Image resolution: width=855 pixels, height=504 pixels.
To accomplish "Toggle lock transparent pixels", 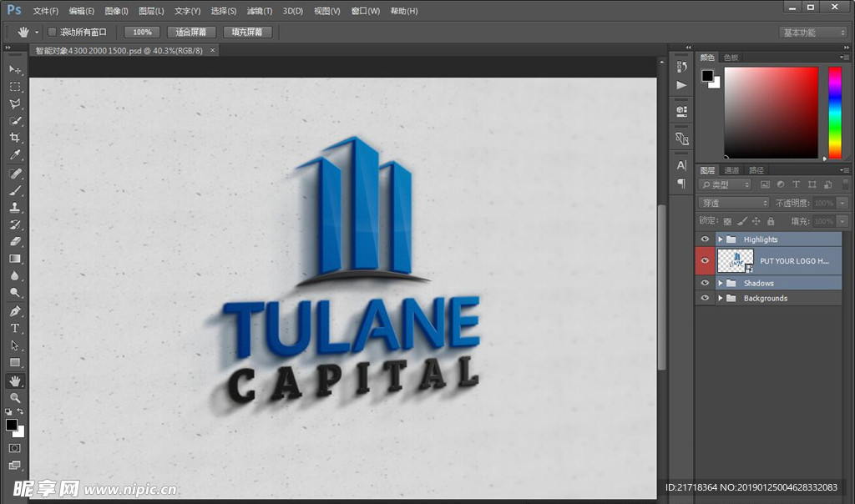I will click(727, 221).
